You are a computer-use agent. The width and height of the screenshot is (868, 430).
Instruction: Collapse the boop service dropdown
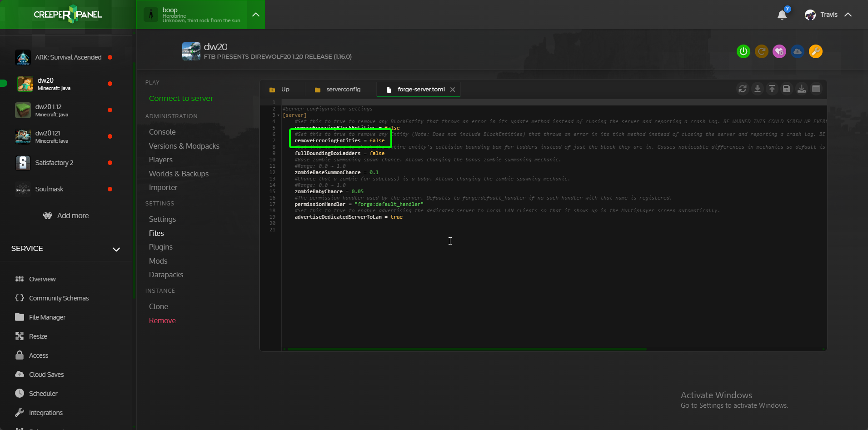(x=256, y=15)
